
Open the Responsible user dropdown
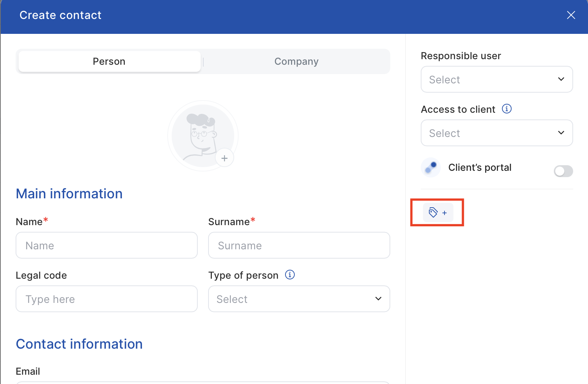point(497,79)
